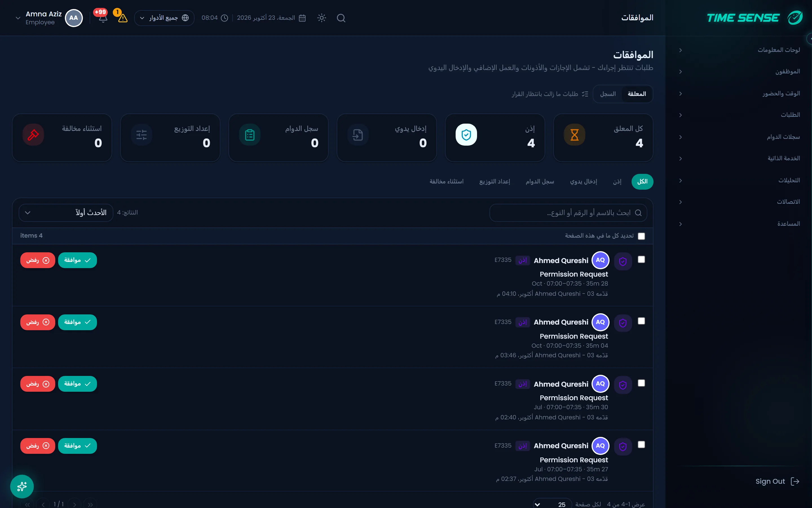The height and width of the screenshot is (508, 812).
Task: Click the AQ avatar on 28 Oct request
Action: [600, 260]
